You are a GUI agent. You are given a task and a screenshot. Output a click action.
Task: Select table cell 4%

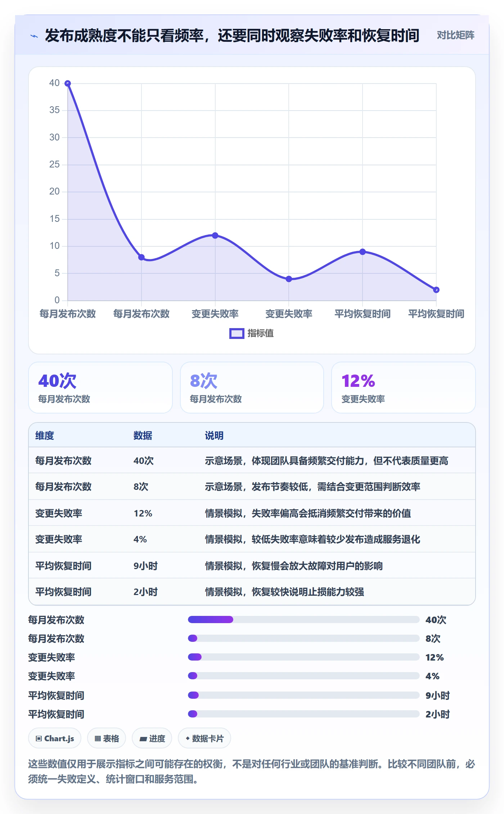pyautogui.click(x=140, y=539)
